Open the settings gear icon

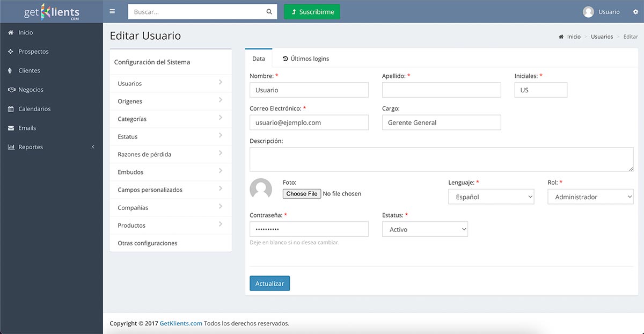click(x=635, y=12)
